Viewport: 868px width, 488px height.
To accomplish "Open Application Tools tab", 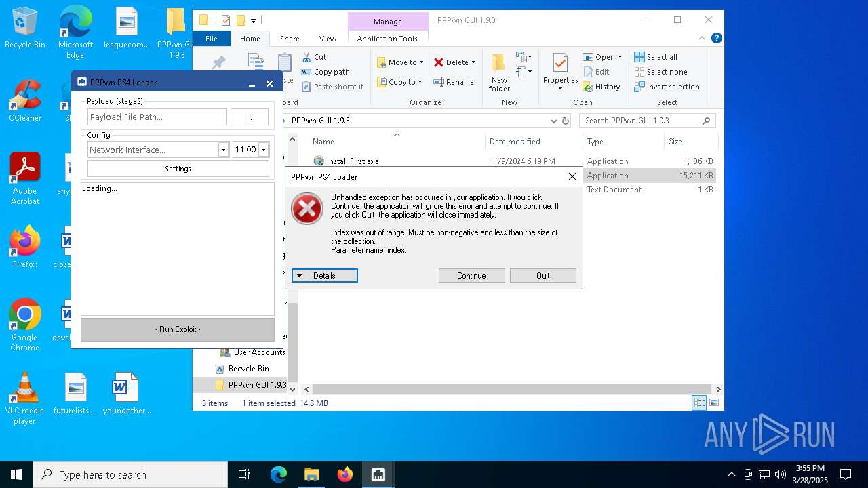I will click(387, 39).
